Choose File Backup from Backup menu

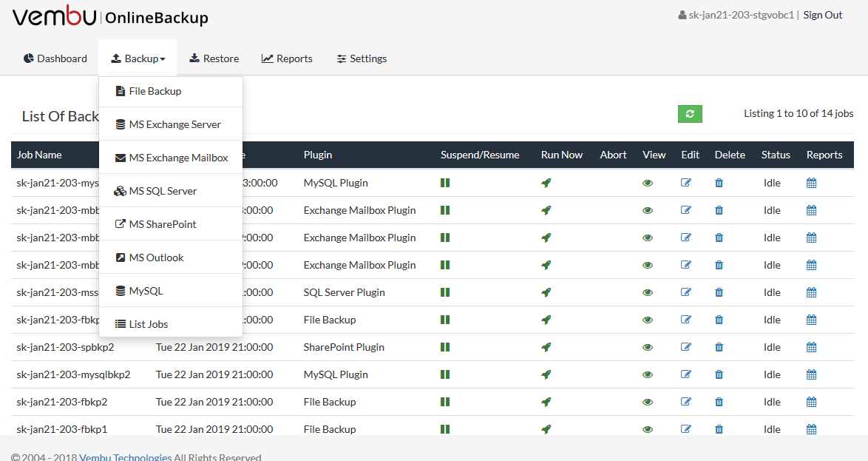tap(171, 92)
